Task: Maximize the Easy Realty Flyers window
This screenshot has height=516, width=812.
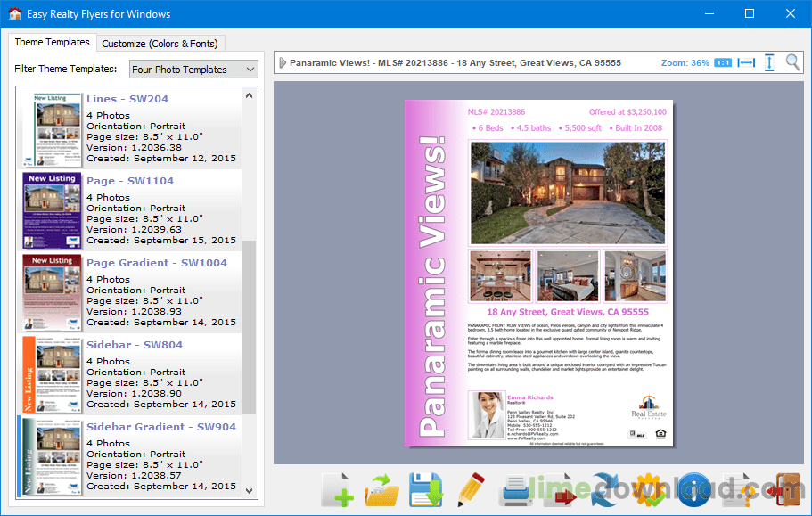Action: coord(750,13)
